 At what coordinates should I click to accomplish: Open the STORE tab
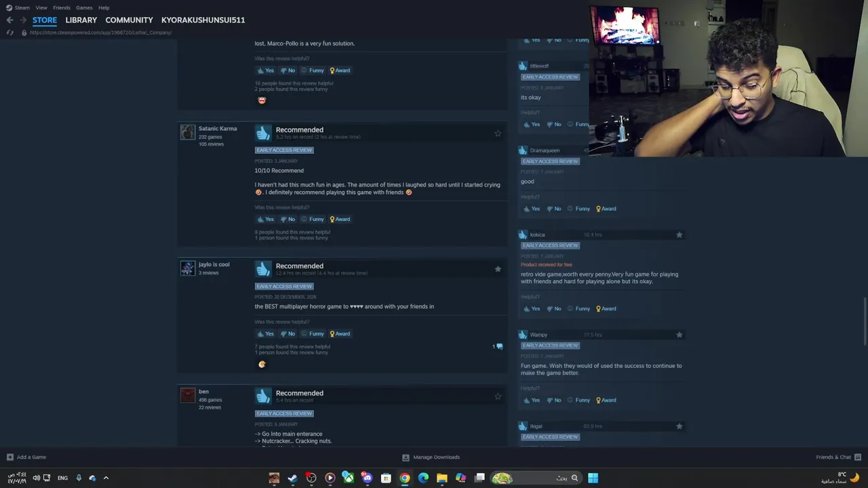pos(45,20)
